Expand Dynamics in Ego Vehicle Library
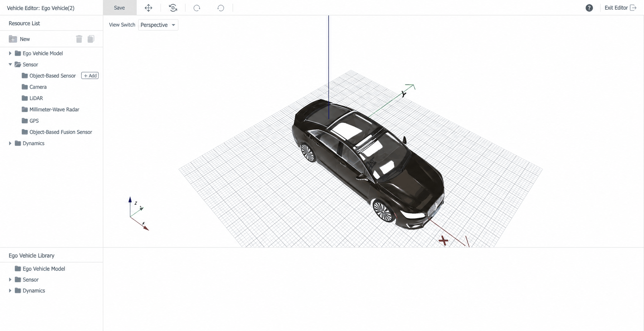The height and width of the screenshot is (331, 644). 10,291
